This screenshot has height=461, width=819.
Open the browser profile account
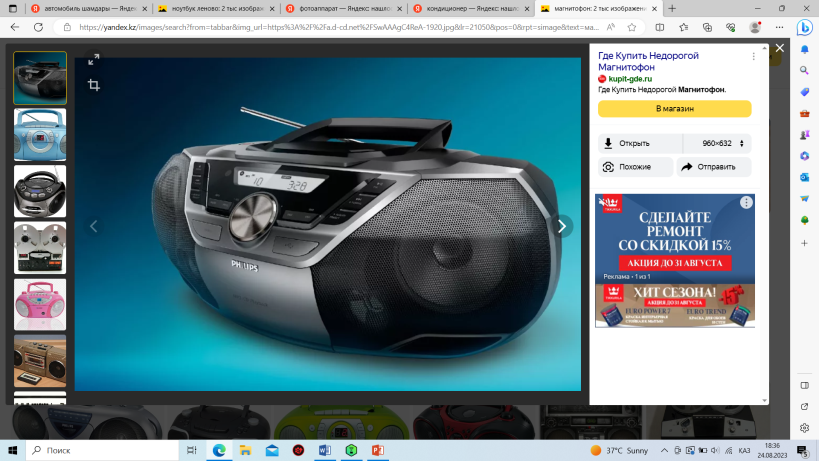click(x=755, y=27)
